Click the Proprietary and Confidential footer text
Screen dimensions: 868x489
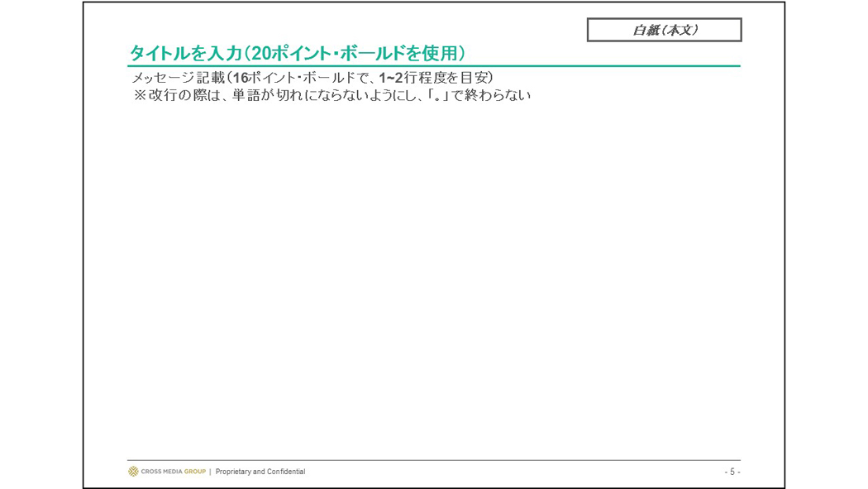pyautogui.click(x=260, y=472)
